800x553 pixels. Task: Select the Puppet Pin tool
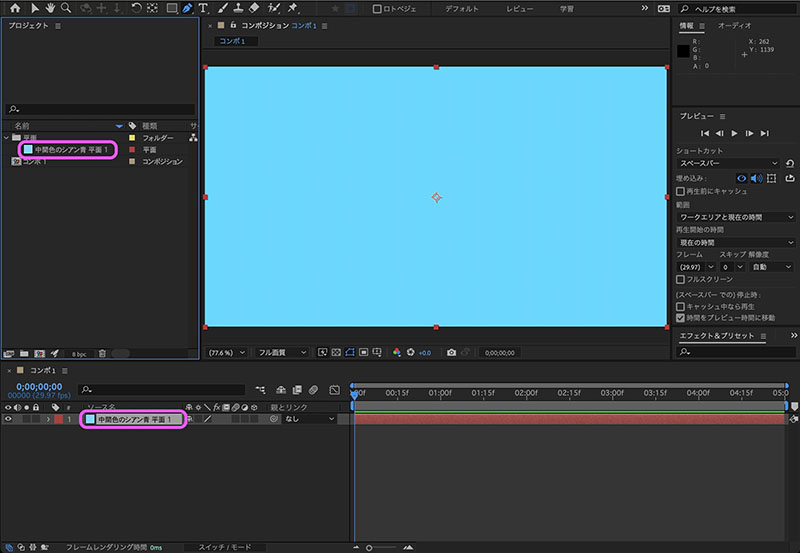(292, 8)
